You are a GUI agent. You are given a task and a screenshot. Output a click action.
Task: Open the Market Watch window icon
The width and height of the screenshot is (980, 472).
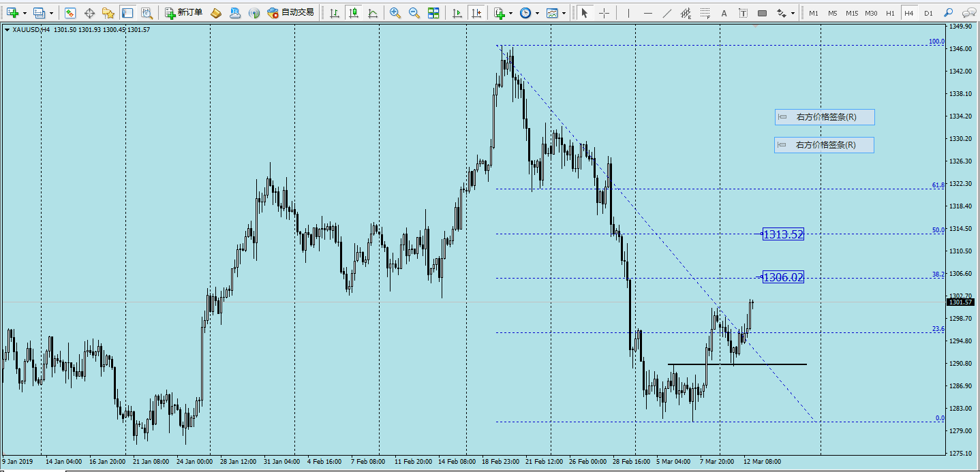(x=70, y=13)
